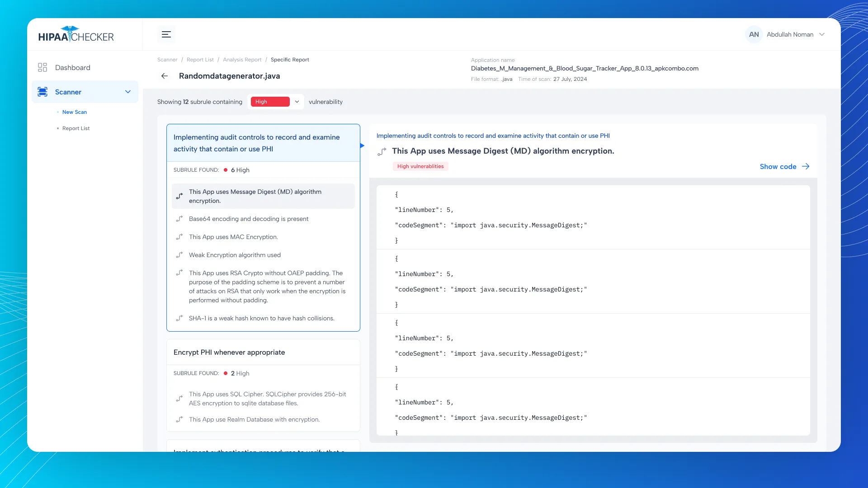
Task: Click the 6 High subrule count
Action: click(x=240, y=170)
